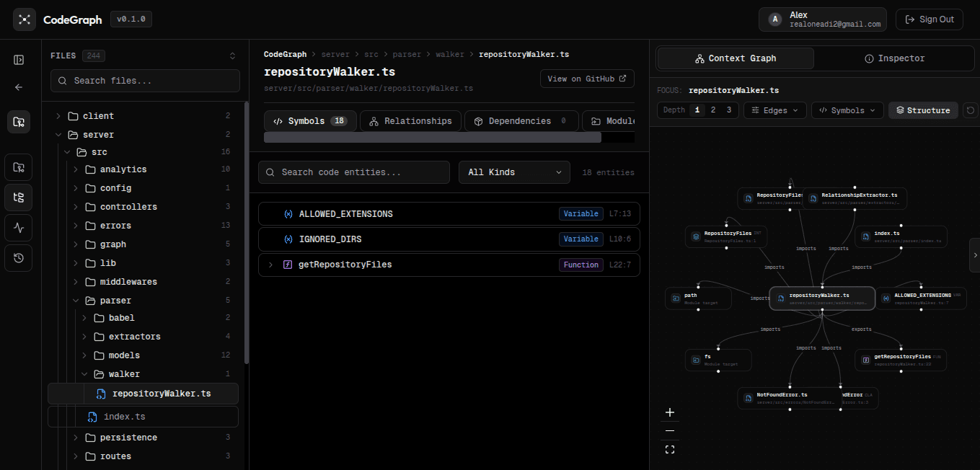Click the v0.1.0 version badge
The height and width of the screenshot is (470, 980).
[131, 19]
